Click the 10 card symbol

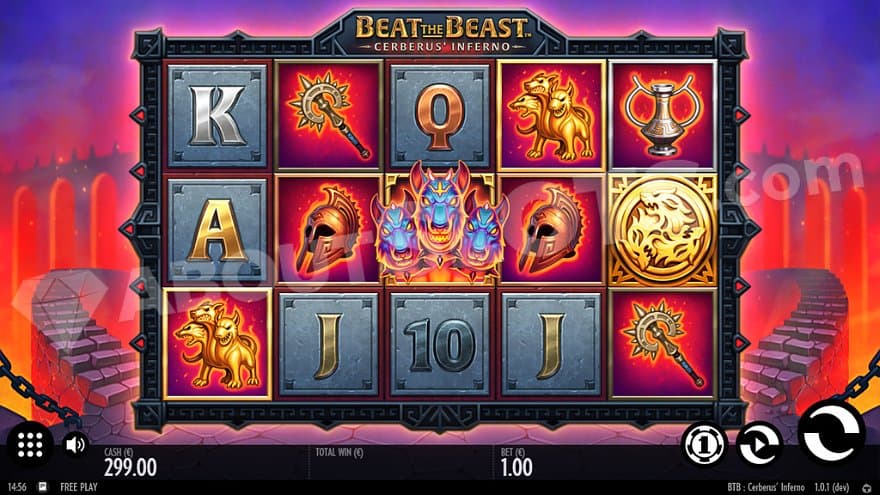tap(440, 343)
